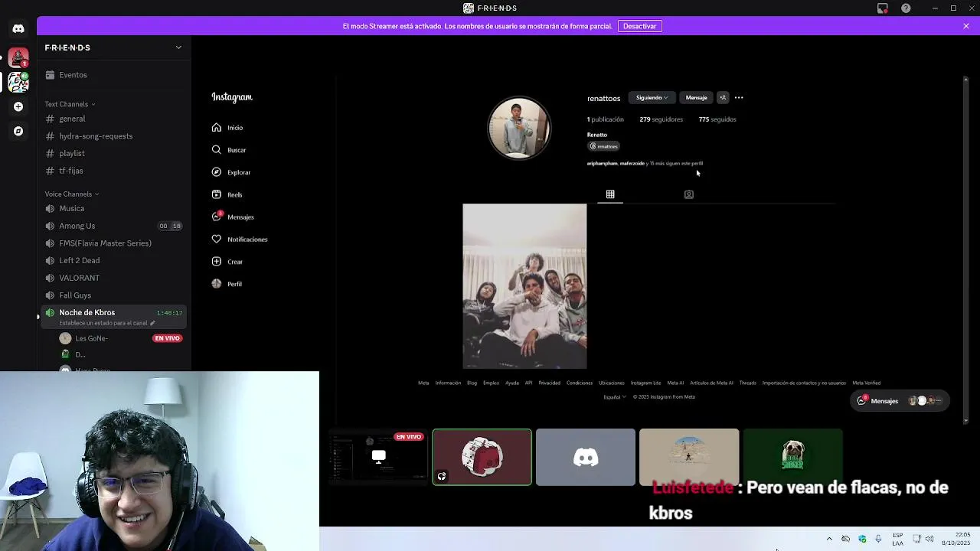Show hidden system tray icons chevron
This screenshot has width=980, height=551.
point(829,539)
